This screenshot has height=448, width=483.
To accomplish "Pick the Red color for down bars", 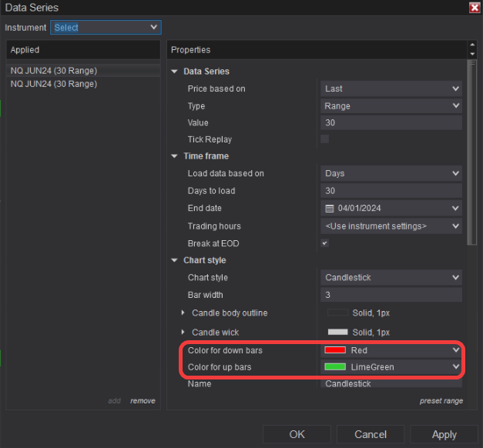I will coord(391,350).
